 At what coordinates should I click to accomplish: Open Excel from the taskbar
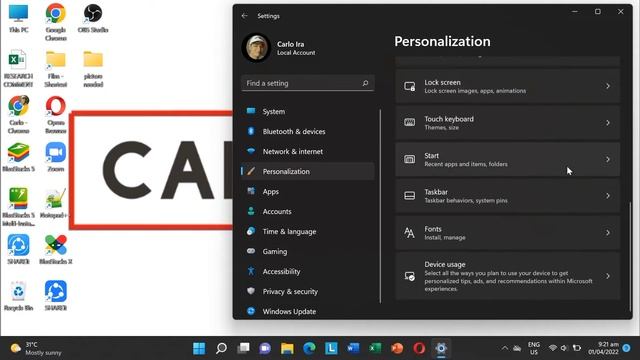coord(375,348)
